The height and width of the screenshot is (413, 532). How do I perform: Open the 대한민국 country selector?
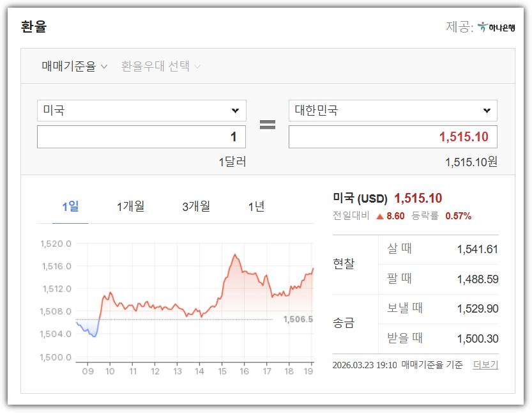392,110
